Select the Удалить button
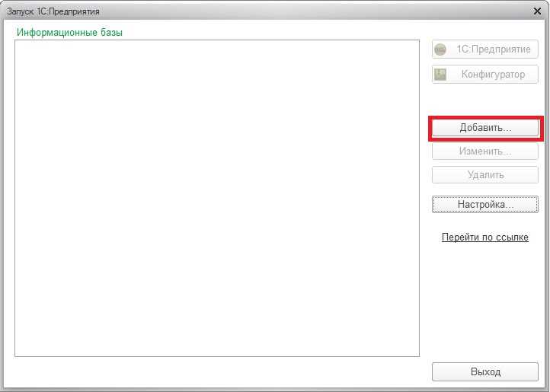This screenshot has height=392, width=550. (485, 174)
